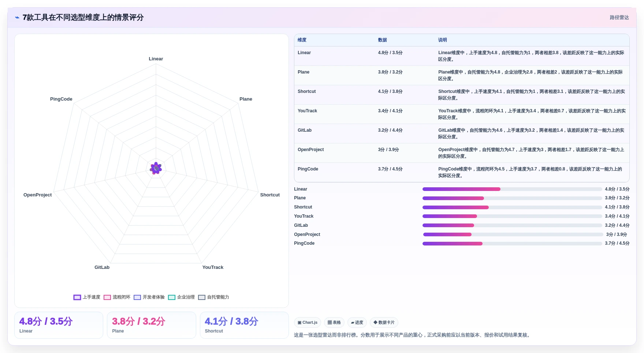
Task: Click the Chart.js tag chip
Action: tap(308, 322)
